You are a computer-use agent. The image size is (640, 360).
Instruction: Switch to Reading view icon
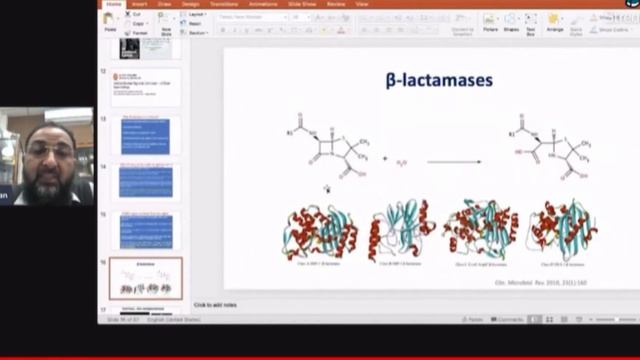point(564,319)
